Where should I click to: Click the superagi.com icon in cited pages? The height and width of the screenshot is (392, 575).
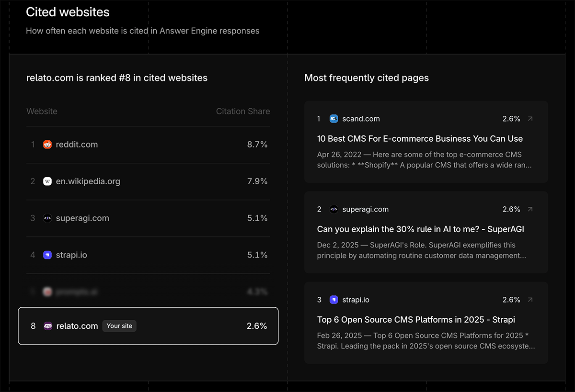pyautogui.click(x=334, y=209)
